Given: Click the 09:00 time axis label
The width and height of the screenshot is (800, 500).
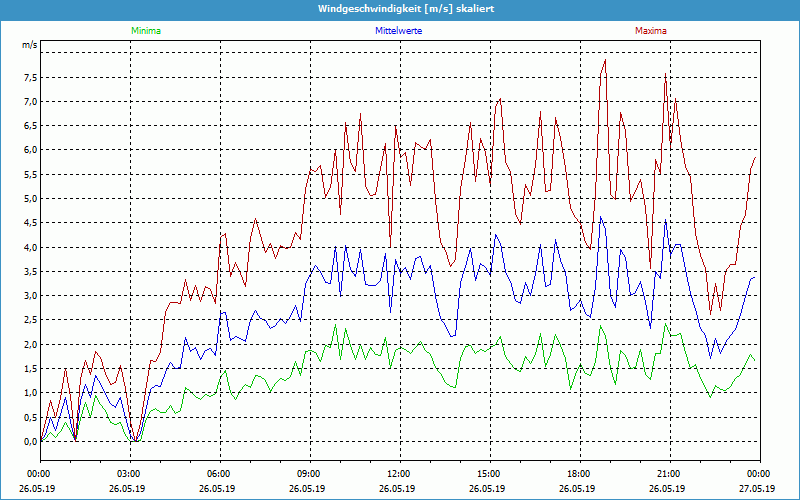Looking at the screenshot, I should click(x=310, y=473).
